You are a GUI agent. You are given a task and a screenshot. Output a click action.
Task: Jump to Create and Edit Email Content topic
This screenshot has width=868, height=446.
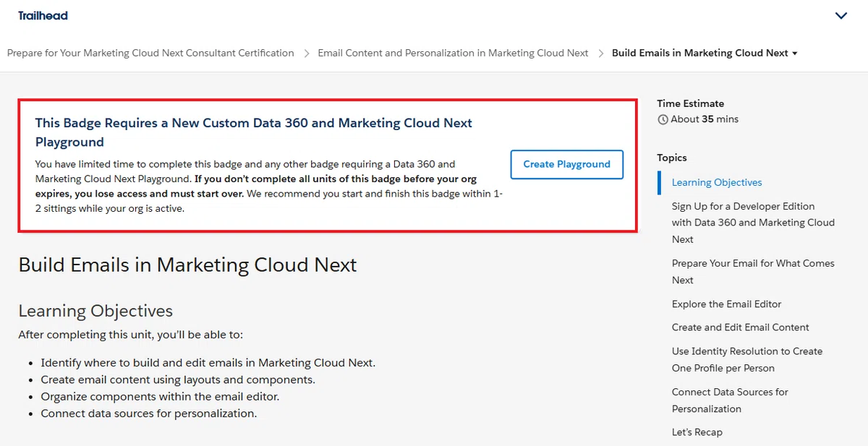[x=740, y=327]
